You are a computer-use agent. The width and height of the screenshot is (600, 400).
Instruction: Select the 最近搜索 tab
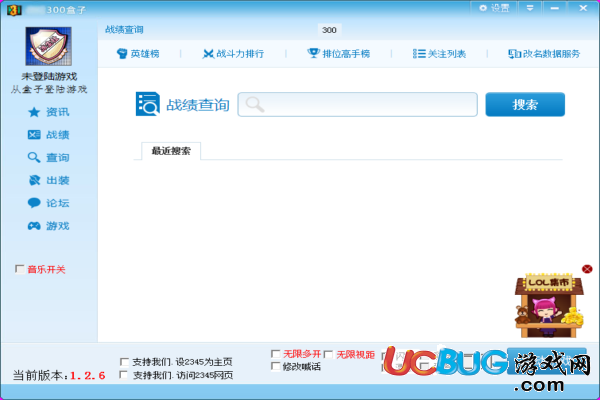click(x=171, y=151)
